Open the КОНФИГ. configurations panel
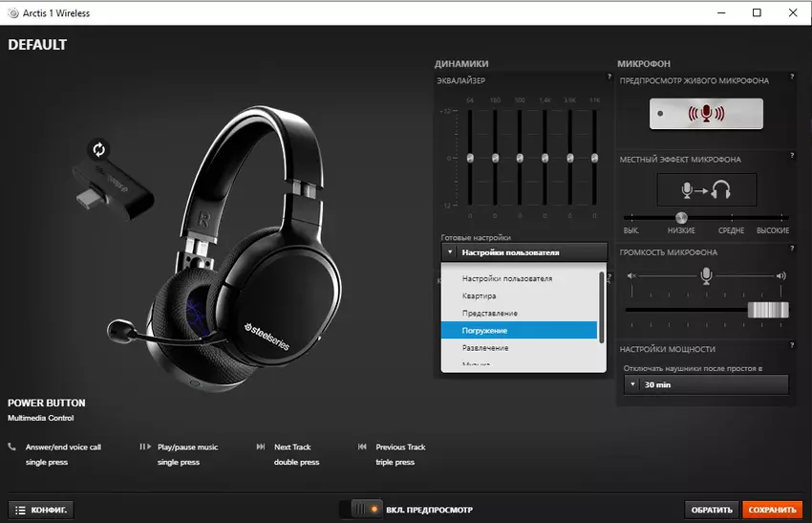The width and height of the screenshot is (812, 523). 41,510
